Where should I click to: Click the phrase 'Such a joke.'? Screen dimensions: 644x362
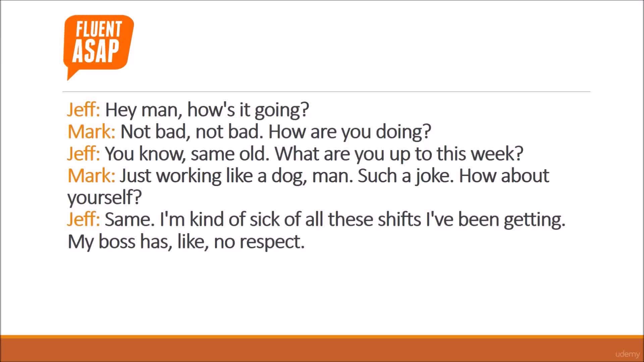[x=406, y=176]
